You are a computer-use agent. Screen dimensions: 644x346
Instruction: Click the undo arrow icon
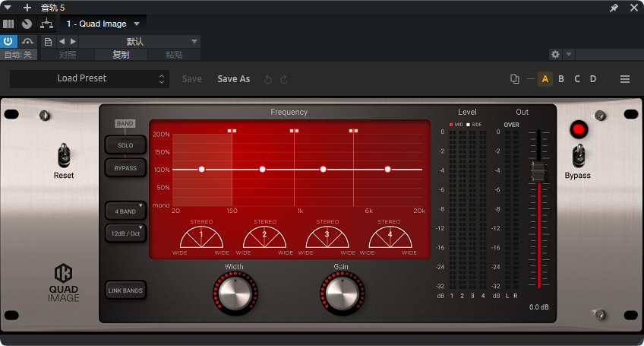(268, 79)
